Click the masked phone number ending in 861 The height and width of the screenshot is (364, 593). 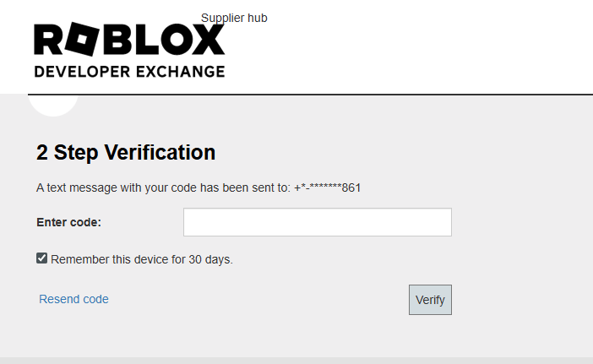click(327, 187)
